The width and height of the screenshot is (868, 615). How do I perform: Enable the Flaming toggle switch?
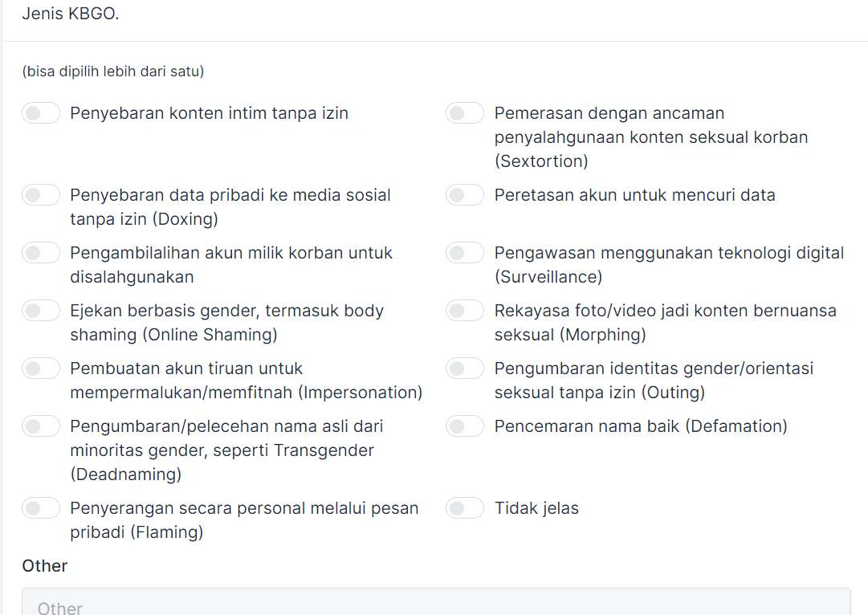[x=41, y=508]
